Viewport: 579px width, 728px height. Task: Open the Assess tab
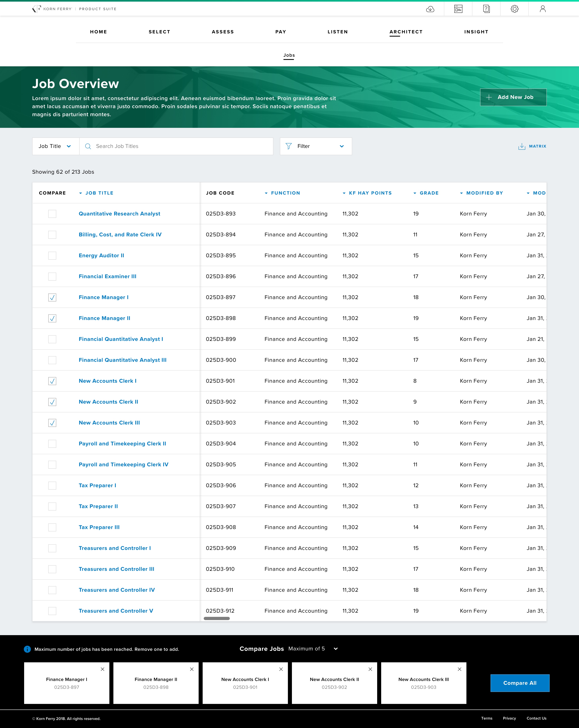pyautogui.click(x=223, y=32)
